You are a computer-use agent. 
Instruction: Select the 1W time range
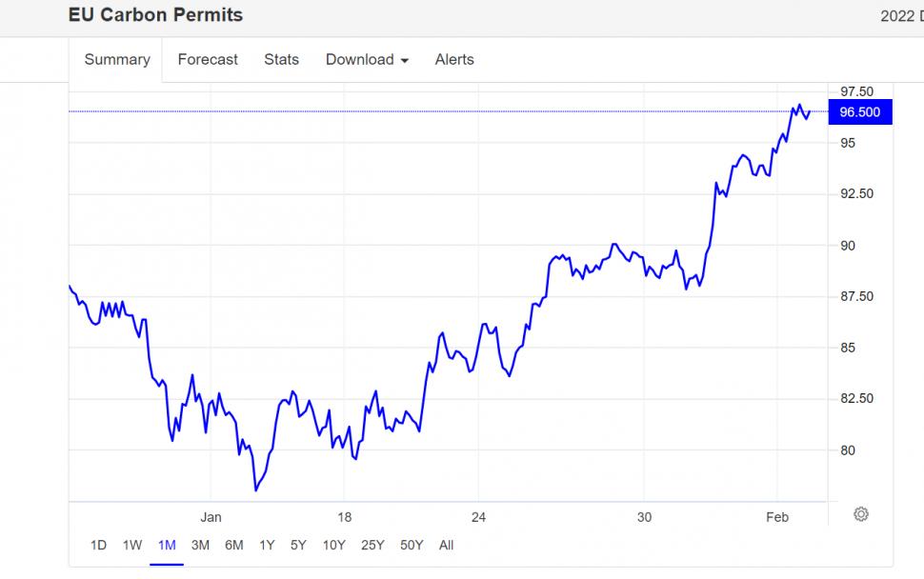[132, 546]
